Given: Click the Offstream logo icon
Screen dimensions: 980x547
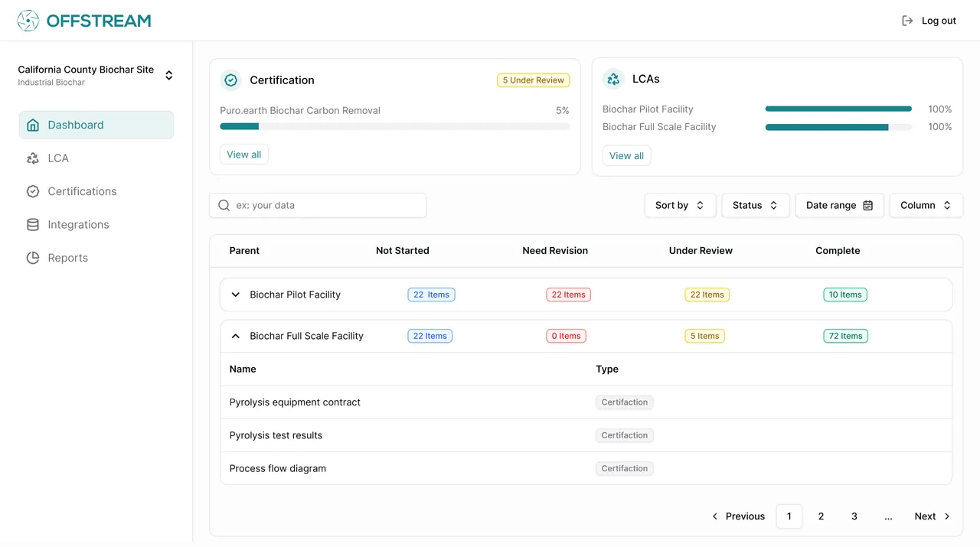Looking at the screenshot, I should pyautogui.click(x=28, y=21).
